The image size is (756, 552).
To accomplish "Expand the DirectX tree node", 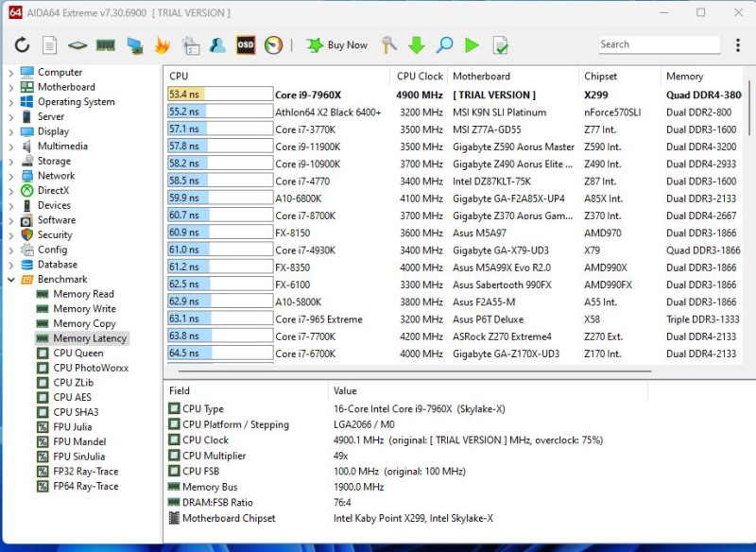I will click(11, 191).
